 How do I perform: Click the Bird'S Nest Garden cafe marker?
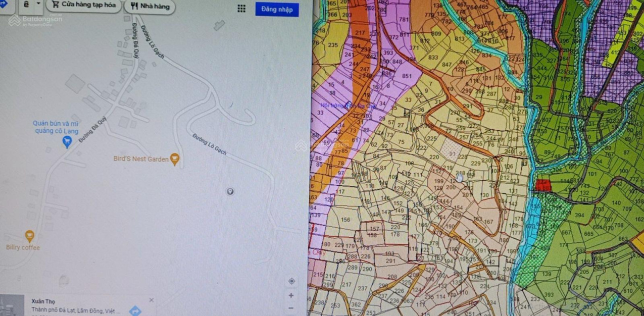(175, 159)
